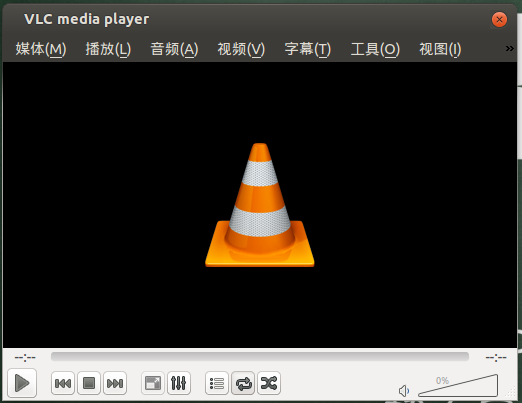Toggle fullscreen video mode

pyautogui.click(x=153, y=383)
